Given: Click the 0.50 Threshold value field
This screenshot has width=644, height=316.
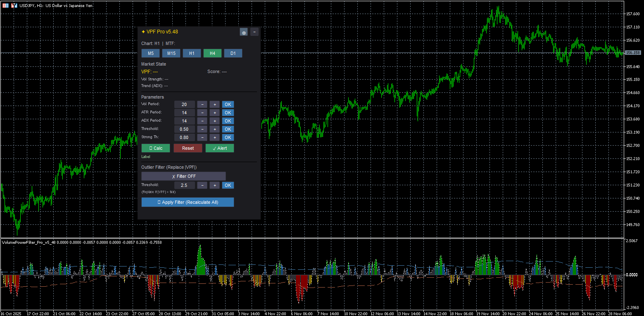Looking at the screenshot, I should tap(184, 129).
